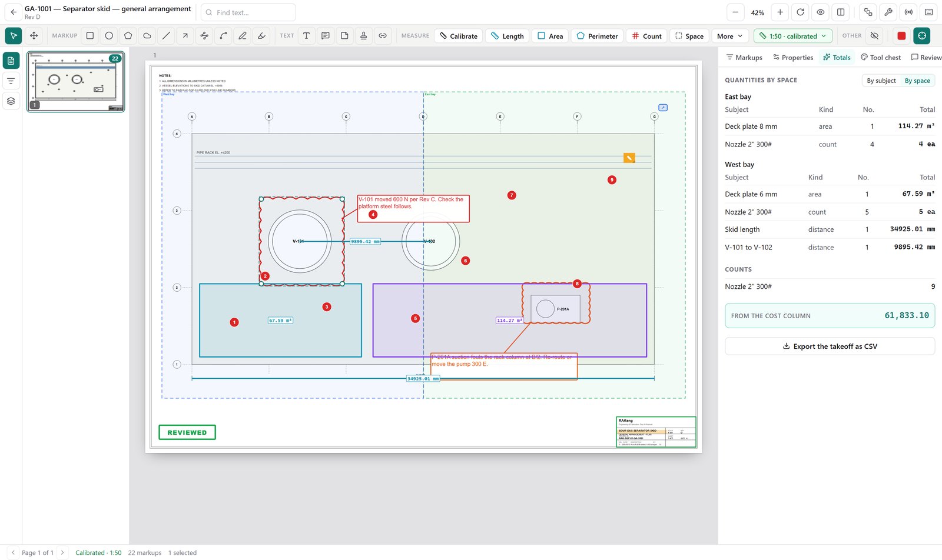Select the freehand pen tool

click(x=243, y=36)
